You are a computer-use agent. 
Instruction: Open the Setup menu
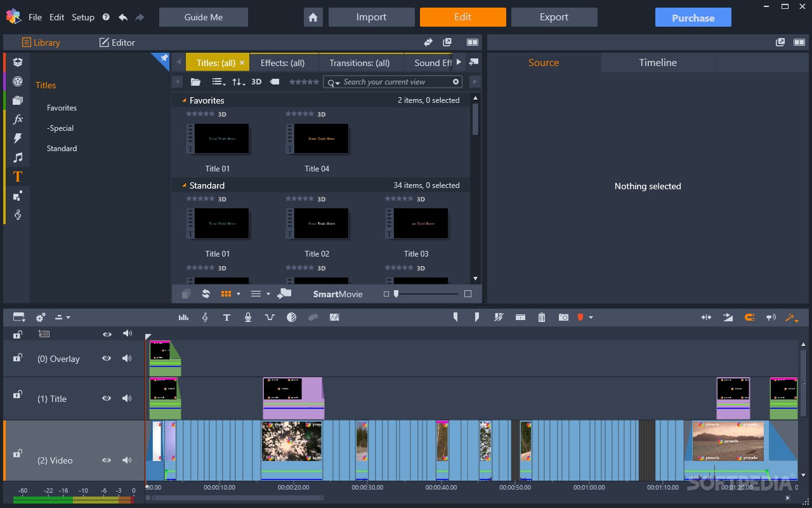(82, 17)
